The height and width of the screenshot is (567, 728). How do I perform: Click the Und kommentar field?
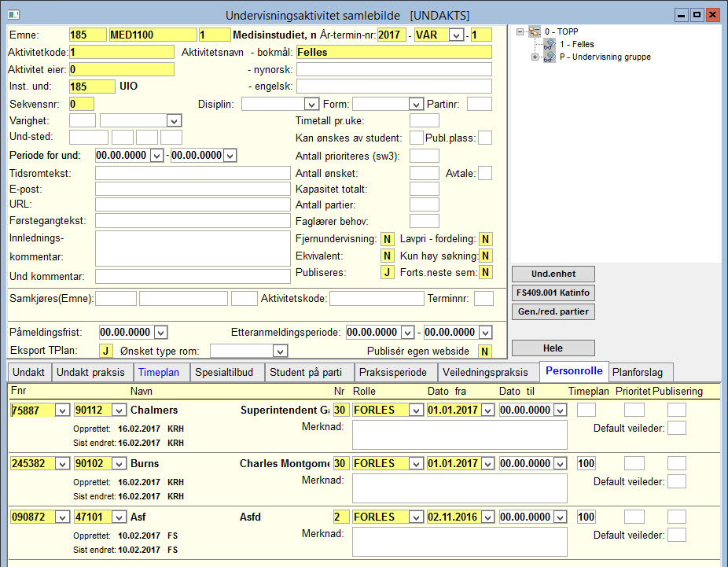pos(193,276)
